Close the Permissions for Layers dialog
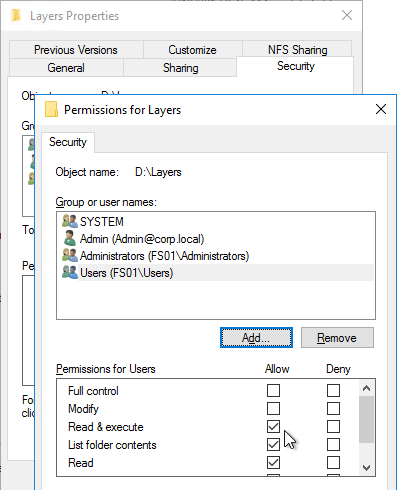 tap(381, 109)
